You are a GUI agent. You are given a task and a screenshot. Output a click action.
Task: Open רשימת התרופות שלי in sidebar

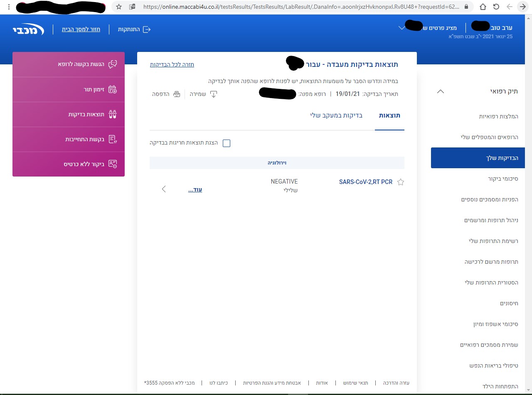point(493,241)
